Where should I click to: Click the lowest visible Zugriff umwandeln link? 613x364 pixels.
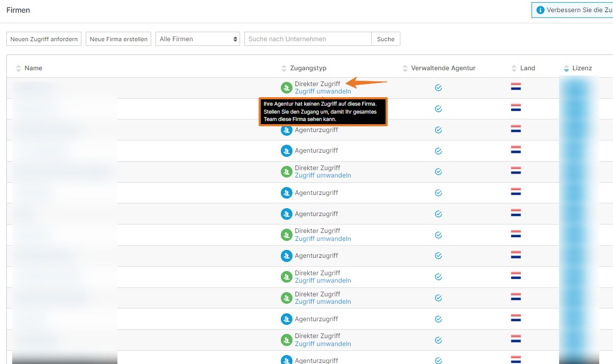tap(323, 344)
